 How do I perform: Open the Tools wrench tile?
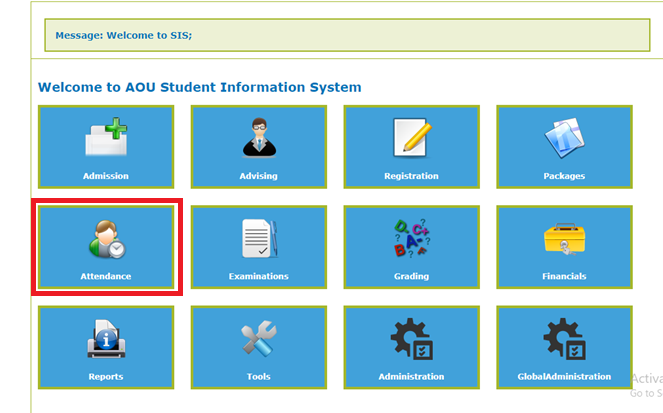pyautogui.click(x=259, y=347)
